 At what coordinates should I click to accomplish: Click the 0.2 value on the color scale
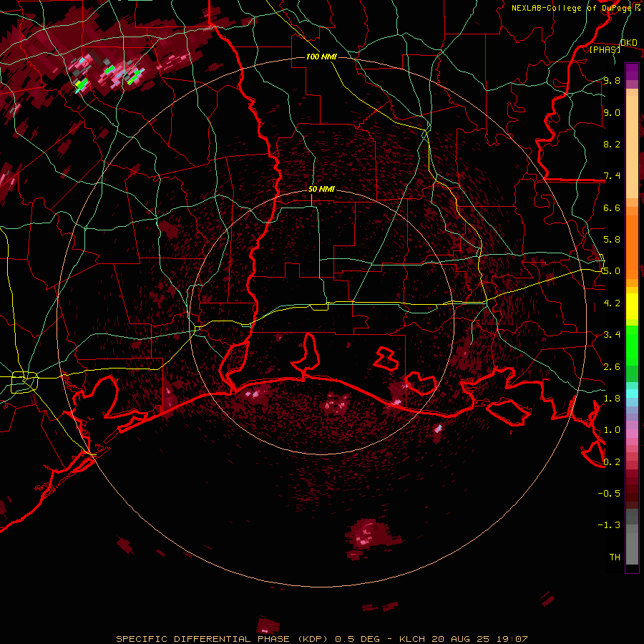click(x=612, y=462)
